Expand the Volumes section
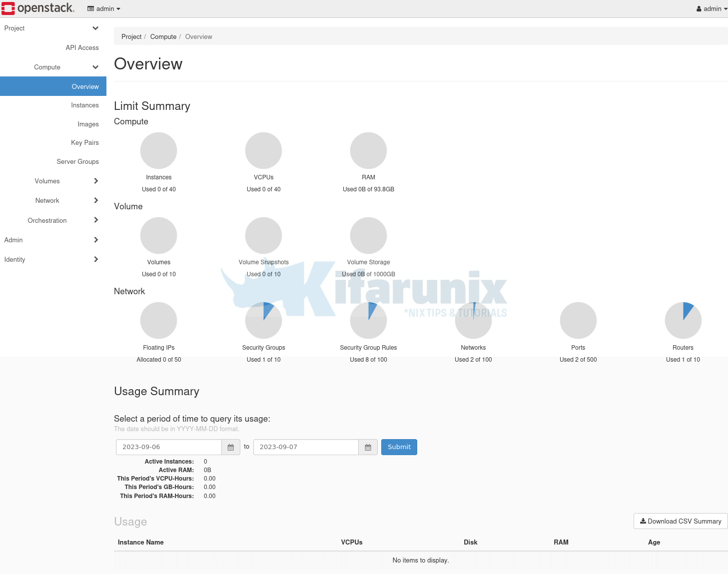The height and width of the screenshot is (574, 728). click(x=95, y=181)
